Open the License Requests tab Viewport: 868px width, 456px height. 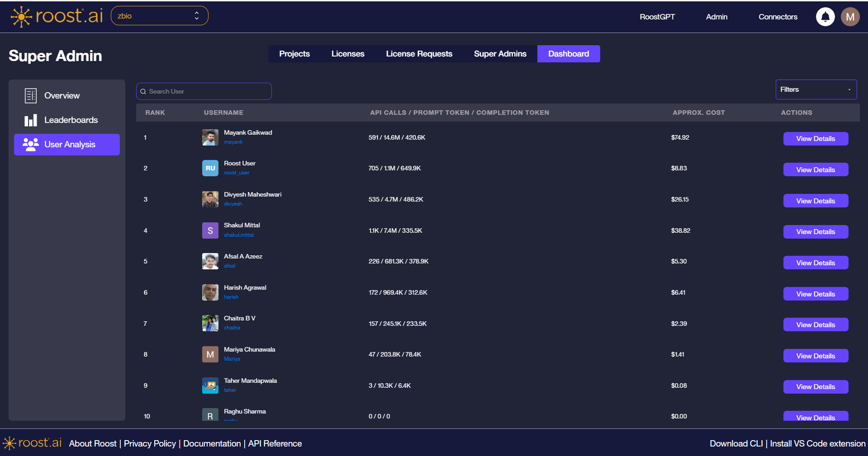tap(419, 53)
